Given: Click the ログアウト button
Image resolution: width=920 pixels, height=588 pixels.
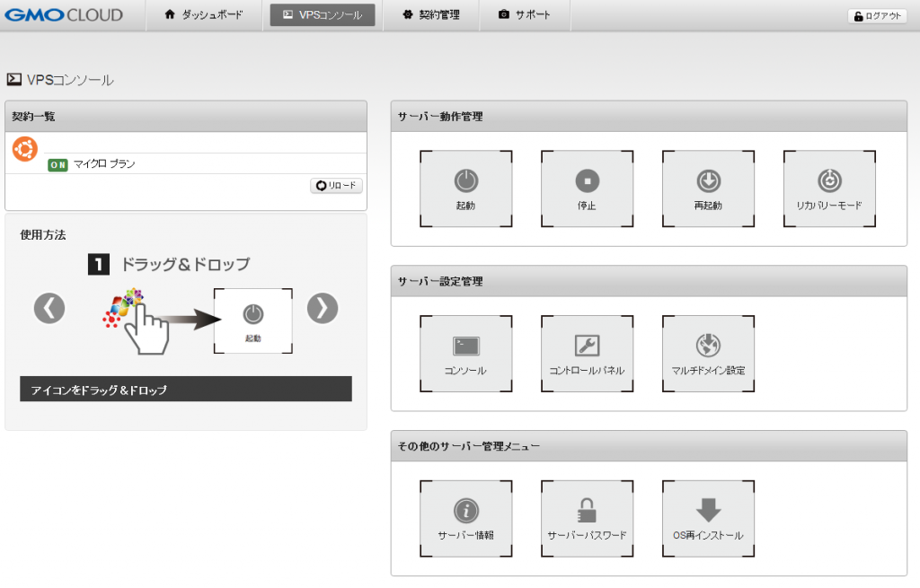Looking at the screenshot, I should (877, 16).
